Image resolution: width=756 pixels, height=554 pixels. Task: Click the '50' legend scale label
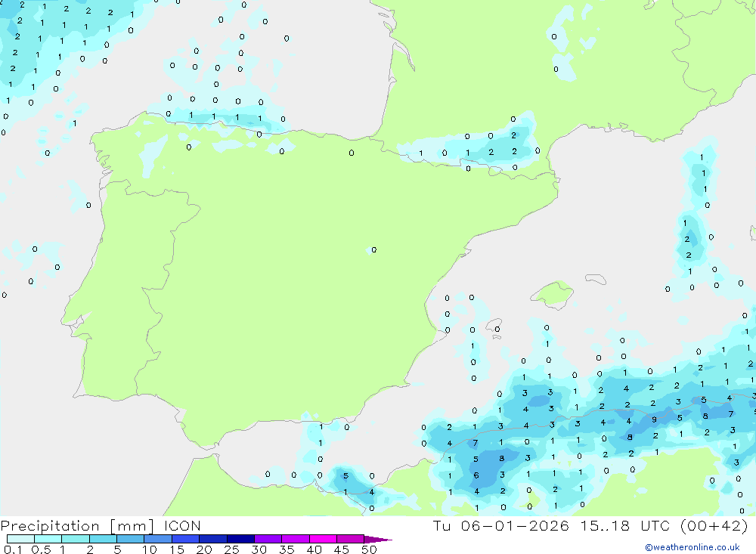click(x=369, y=549)
